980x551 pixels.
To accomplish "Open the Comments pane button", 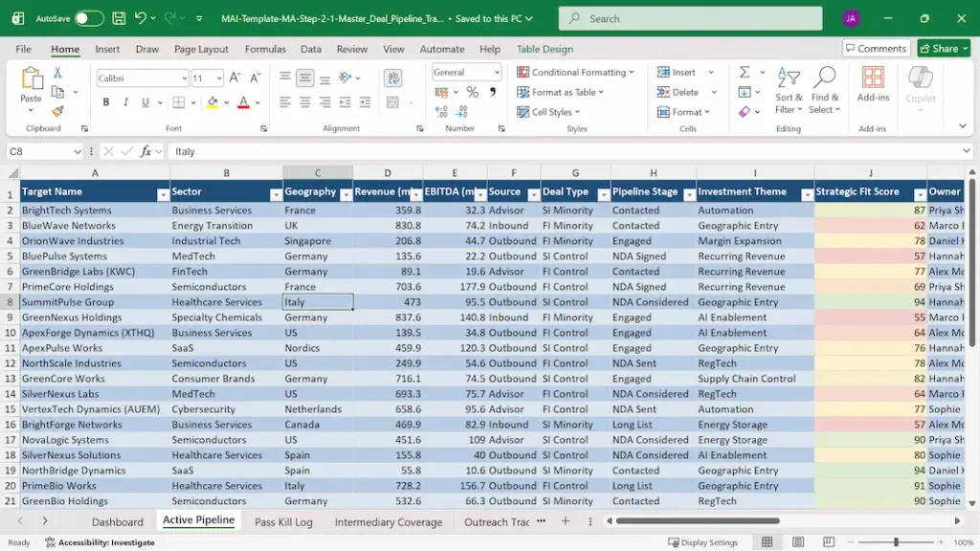I will pos(876,49).
